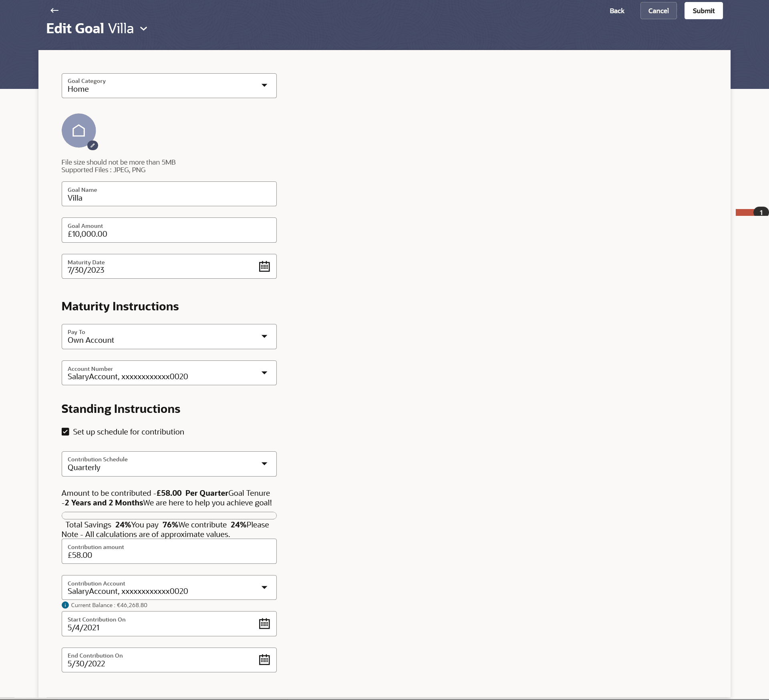Expand the Contribution Schedule dropdown
The image size is (769, 700).
[x=264, y=464]
